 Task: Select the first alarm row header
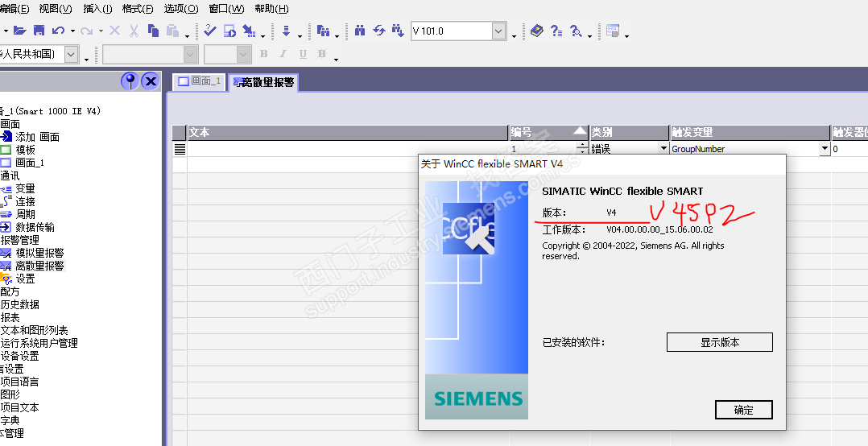(x=180, y=149)
